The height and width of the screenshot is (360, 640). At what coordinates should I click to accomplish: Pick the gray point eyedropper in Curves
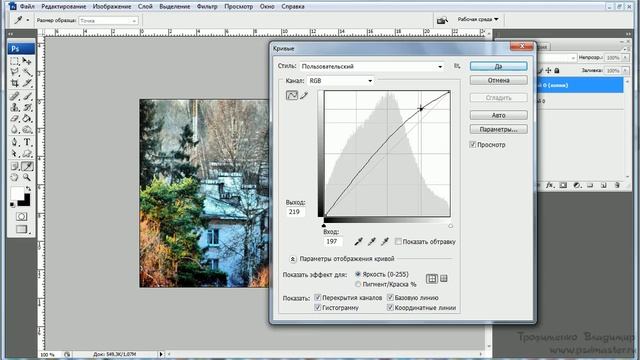pyautogui.click(x=371, y=242)
